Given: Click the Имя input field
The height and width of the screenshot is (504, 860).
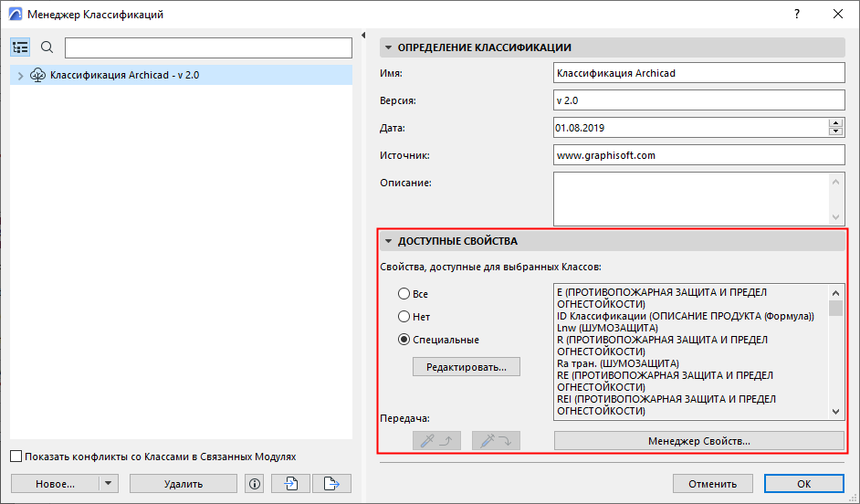Looking at the screenshot, I should pos(698,73).
